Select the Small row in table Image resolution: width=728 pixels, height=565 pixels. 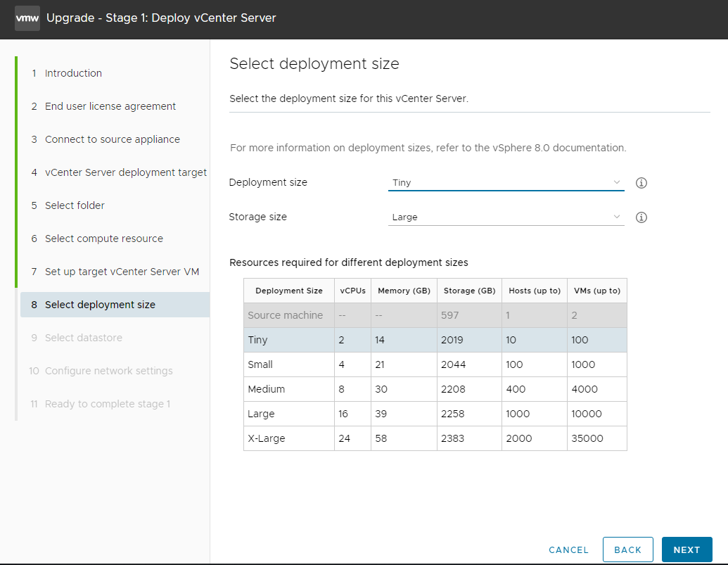pos(435,364)
